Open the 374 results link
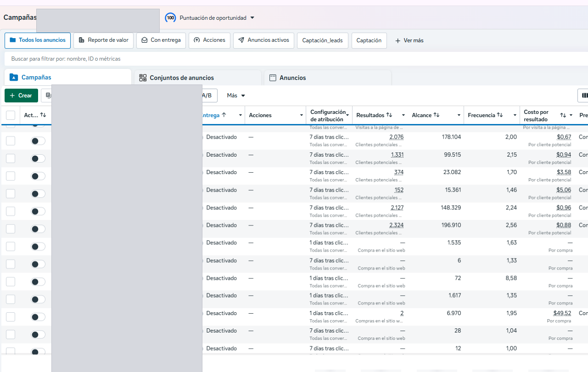The width and height of the screenshot is (588, 372). (x=399, y=172)
